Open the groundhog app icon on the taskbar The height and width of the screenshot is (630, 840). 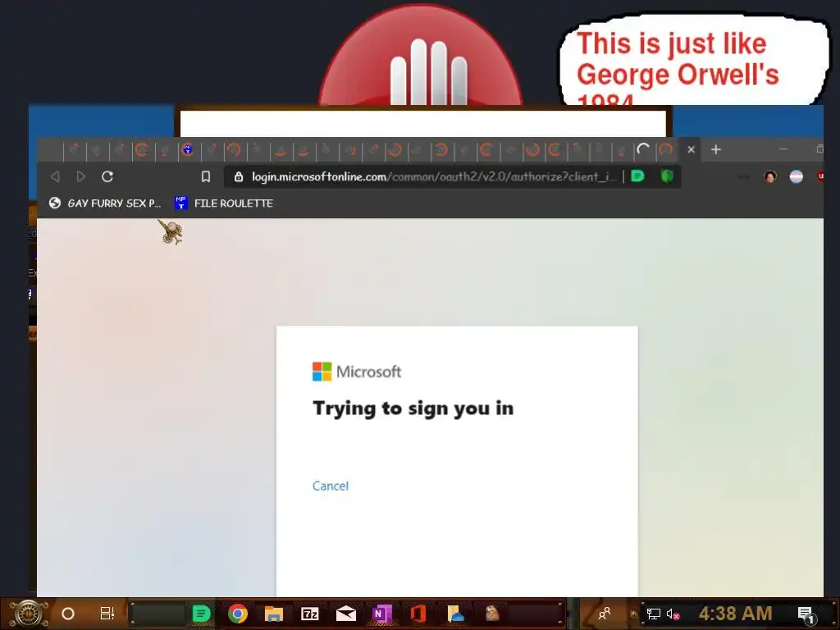[x=492, y=614]
